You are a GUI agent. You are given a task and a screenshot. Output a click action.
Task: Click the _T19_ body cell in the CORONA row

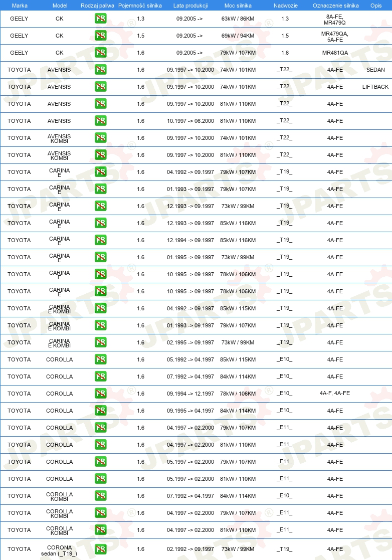(285, 549)
